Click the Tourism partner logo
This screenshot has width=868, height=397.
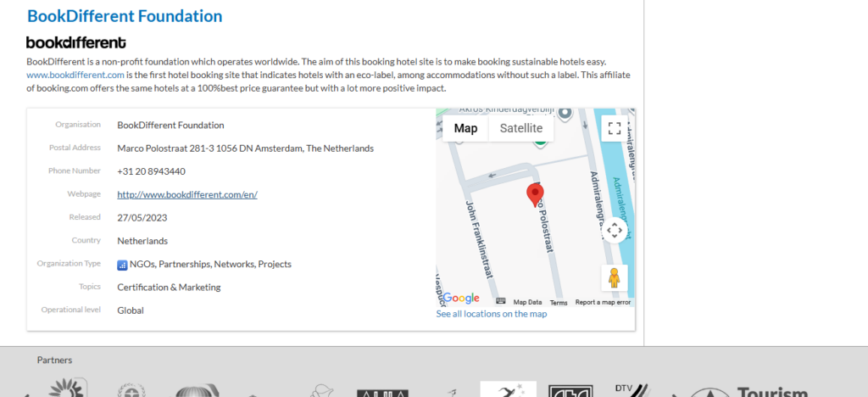[x=746, y=391]
